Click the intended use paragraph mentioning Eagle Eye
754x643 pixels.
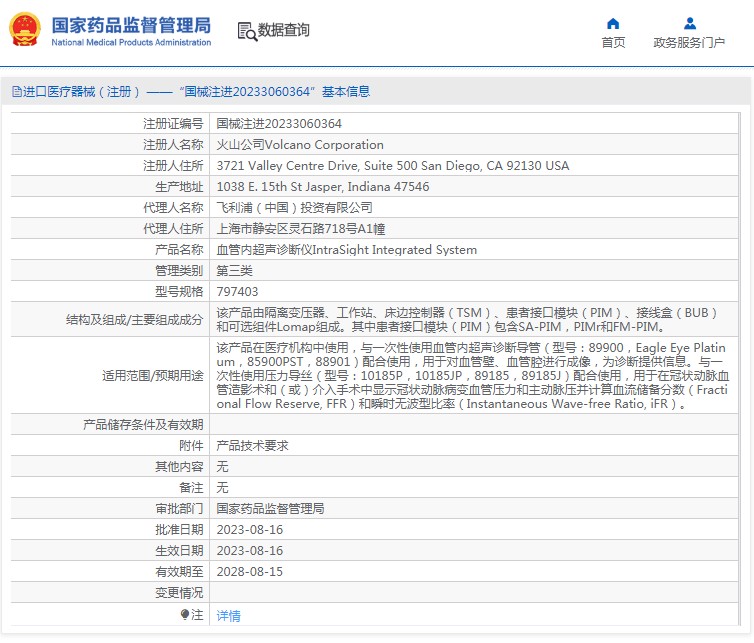(x=473, y=375)
